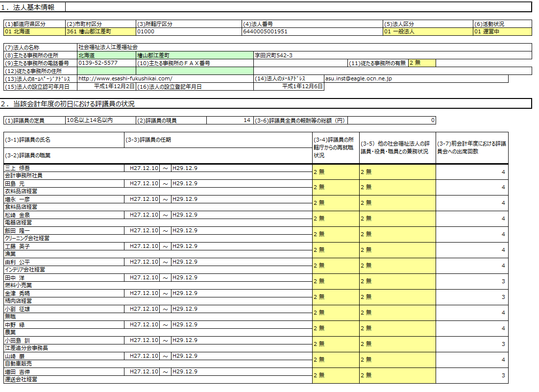
Task: Click the column header '(3-3)評議員の任期'
Action: pyautogui.click(x=218, y=140)
